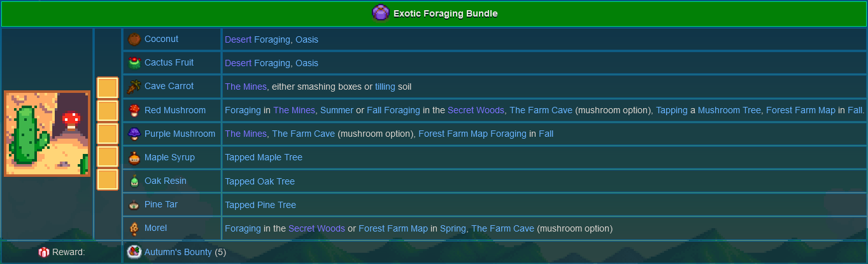Click the Morel item icon
The width and height of the screenshot is (868, 264).
click(134, 228)
